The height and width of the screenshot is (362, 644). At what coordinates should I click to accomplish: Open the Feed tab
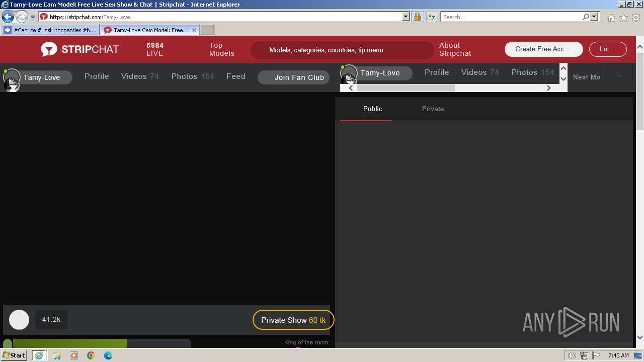[236, 76]
